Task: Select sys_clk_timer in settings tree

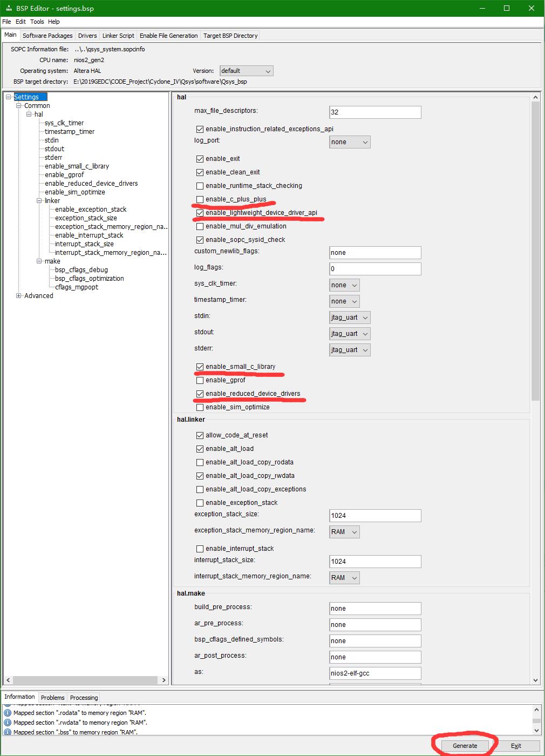Action: (x=64, y=123)
